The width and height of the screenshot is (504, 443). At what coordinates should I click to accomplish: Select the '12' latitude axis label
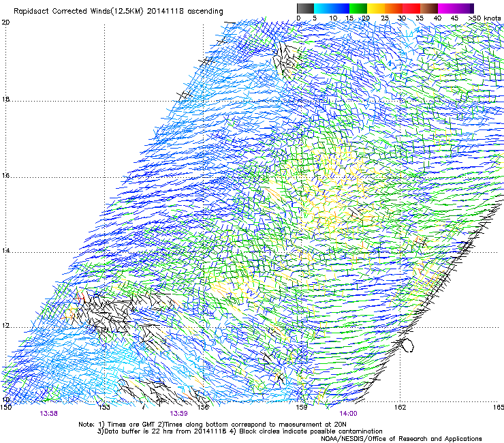5,326
